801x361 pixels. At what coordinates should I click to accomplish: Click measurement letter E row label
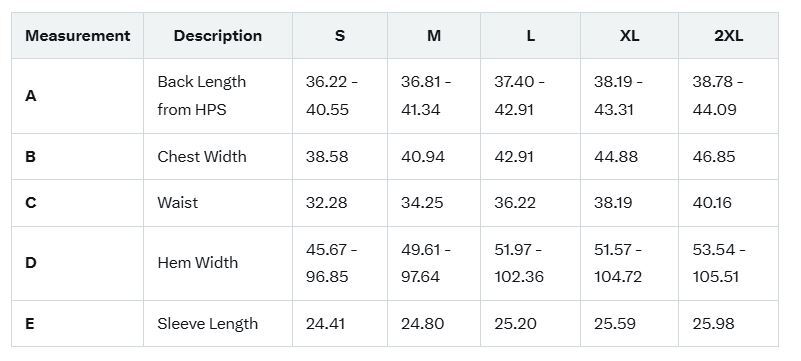[30, 324]
